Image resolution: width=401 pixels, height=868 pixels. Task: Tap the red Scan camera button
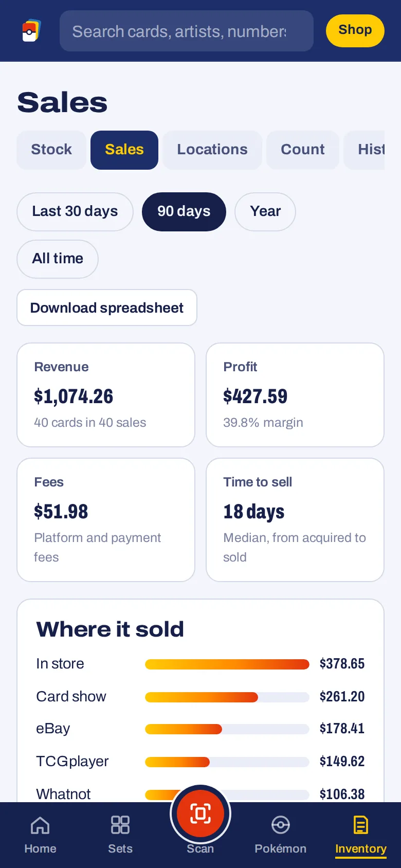coord(200,813)
